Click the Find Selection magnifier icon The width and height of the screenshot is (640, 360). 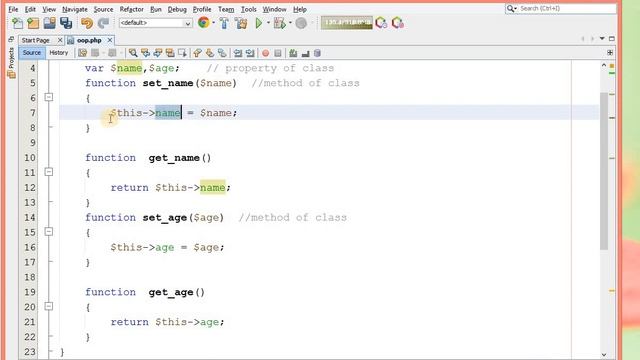coord(133,53)
